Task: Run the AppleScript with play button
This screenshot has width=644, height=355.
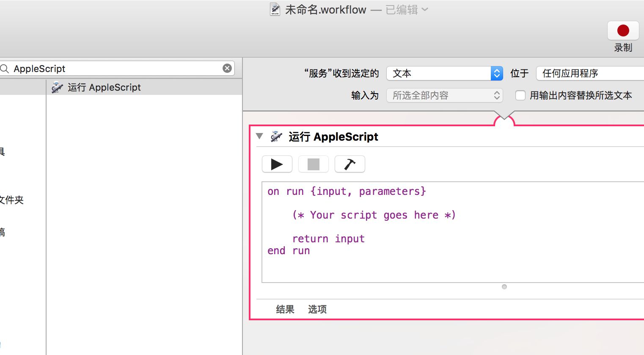Action: 277,164
